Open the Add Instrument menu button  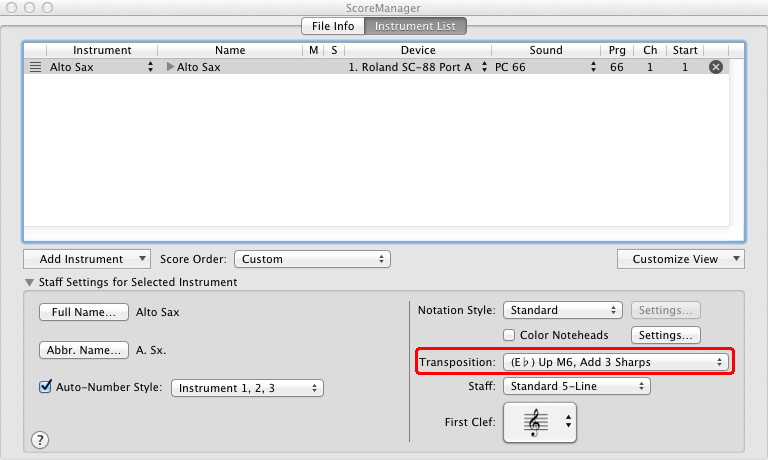[86, 259]
